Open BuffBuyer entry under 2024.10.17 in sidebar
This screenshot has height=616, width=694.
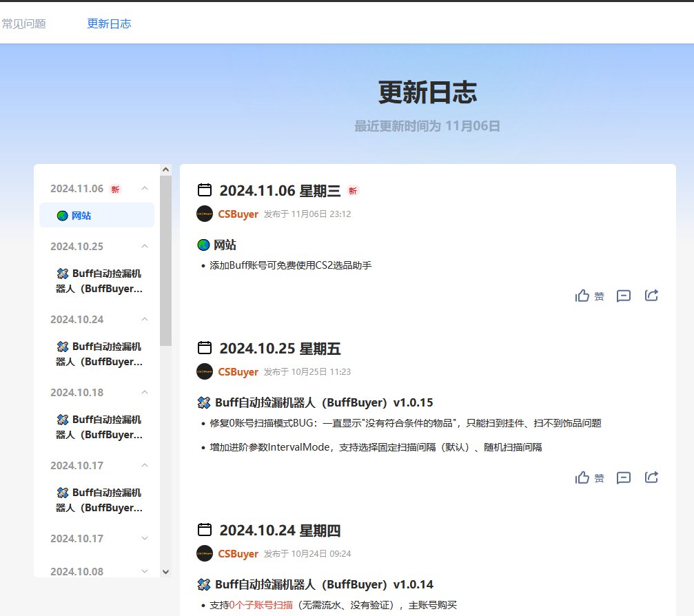99,500
